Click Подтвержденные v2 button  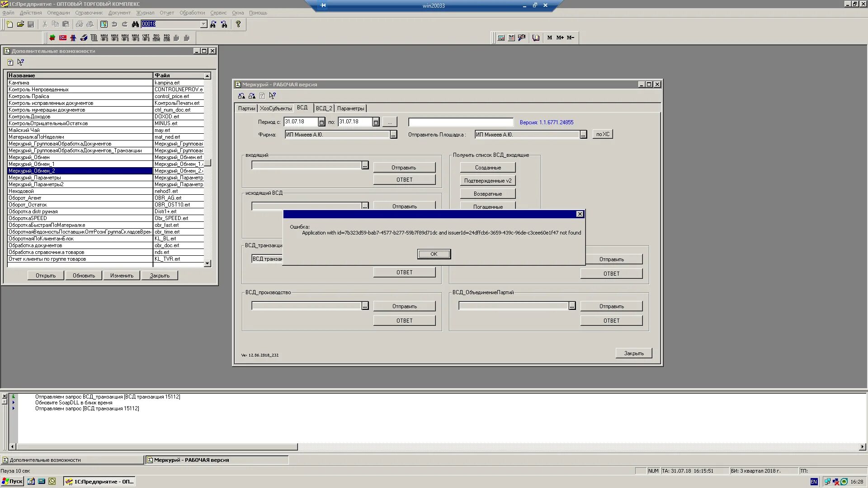[488, 181]
